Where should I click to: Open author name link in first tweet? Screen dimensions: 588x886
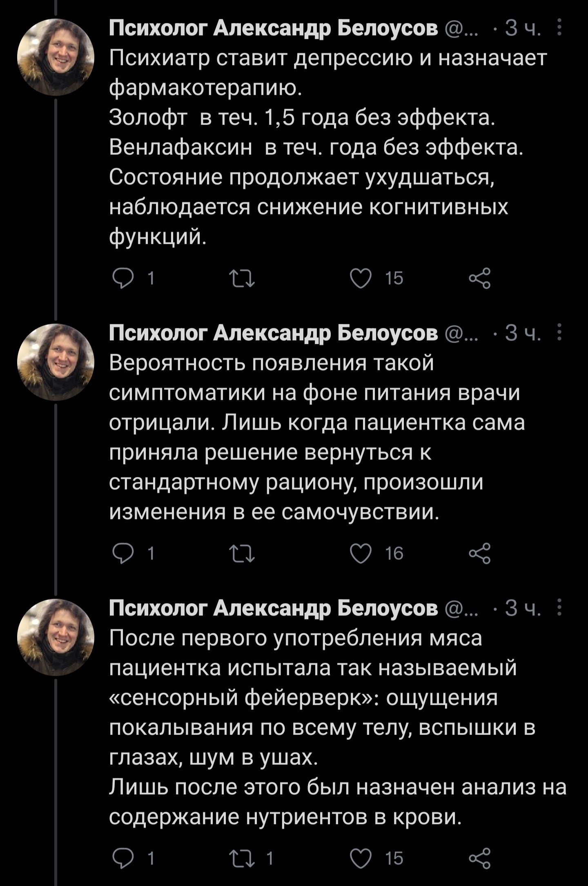tap(273, 28)
